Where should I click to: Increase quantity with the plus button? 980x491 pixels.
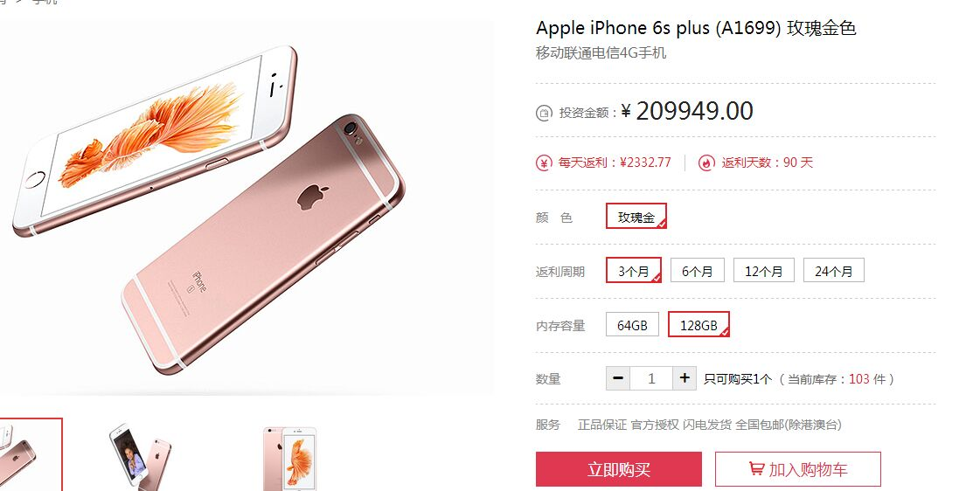point(685,378)
